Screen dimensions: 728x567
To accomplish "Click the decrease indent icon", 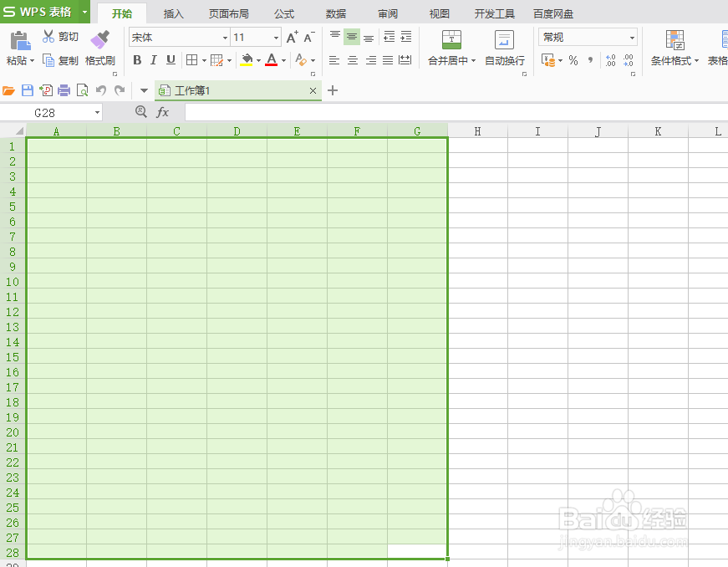I will tap(389, 37).
